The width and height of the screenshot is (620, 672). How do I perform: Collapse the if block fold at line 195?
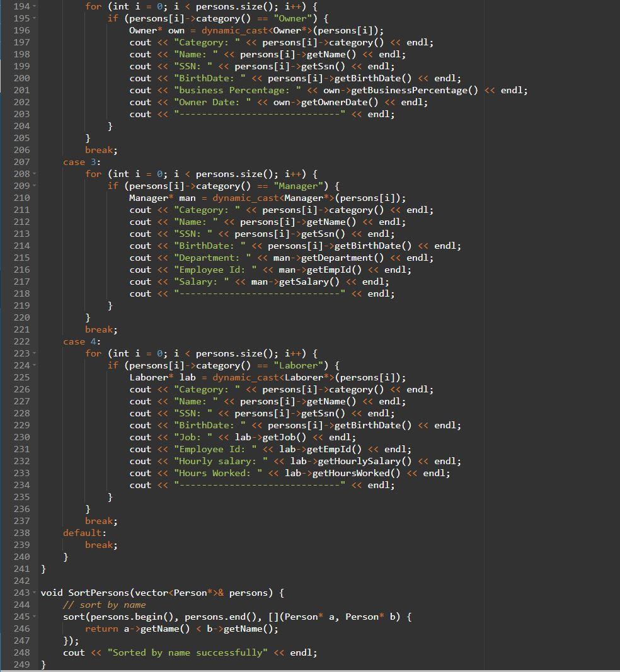(x=34, y=18)
